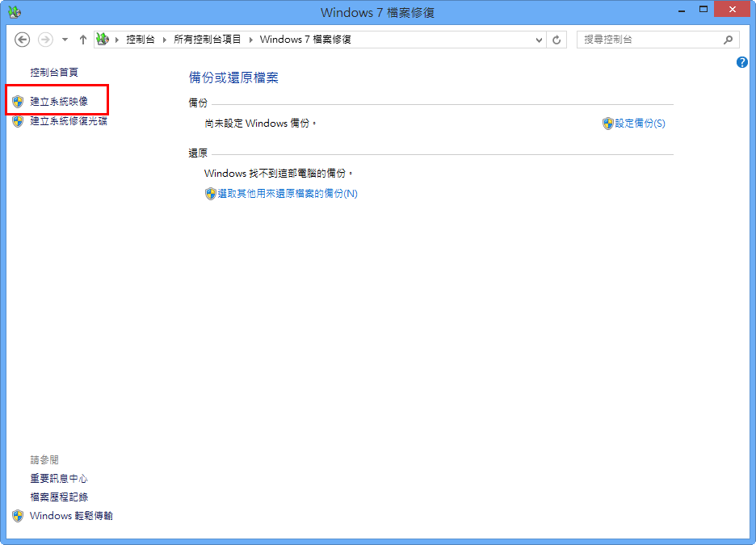Go to 控制台首頁
Image resolution: width=756 pixels, height=545 pixels.
click(x=54, y=73)
